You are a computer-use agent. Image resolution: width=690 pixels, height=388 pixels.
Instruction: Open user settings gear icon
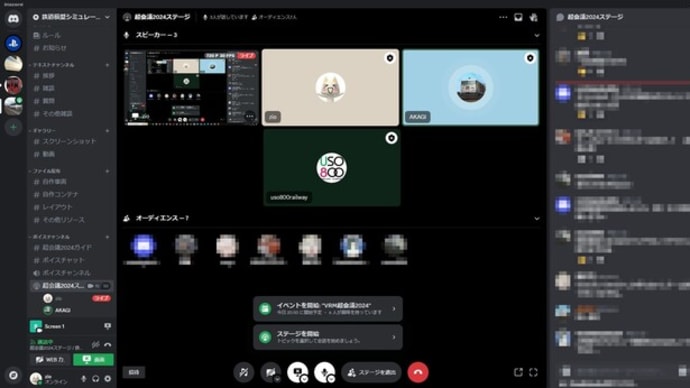pyautogui.click(x=108, y=378)
